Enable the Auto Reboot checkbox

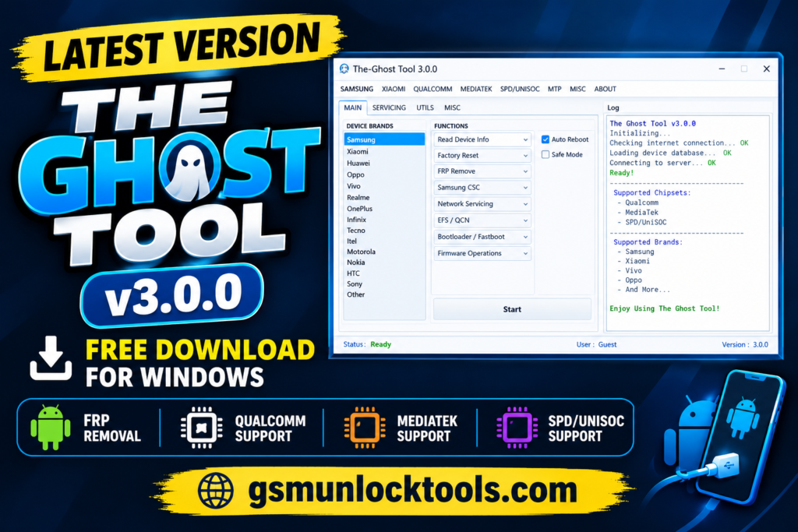coord(546,139)
